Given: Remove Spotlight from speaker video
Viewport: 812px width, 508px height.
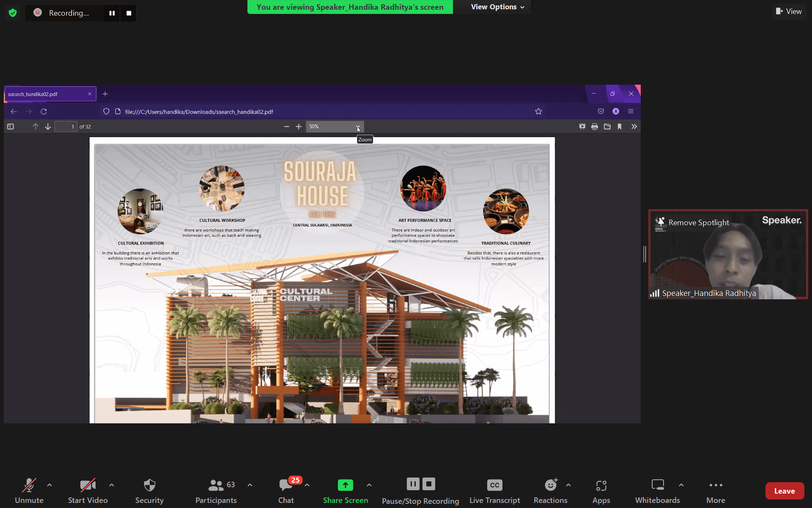Looking at the screenshot, I should click(x=699, y=223).
